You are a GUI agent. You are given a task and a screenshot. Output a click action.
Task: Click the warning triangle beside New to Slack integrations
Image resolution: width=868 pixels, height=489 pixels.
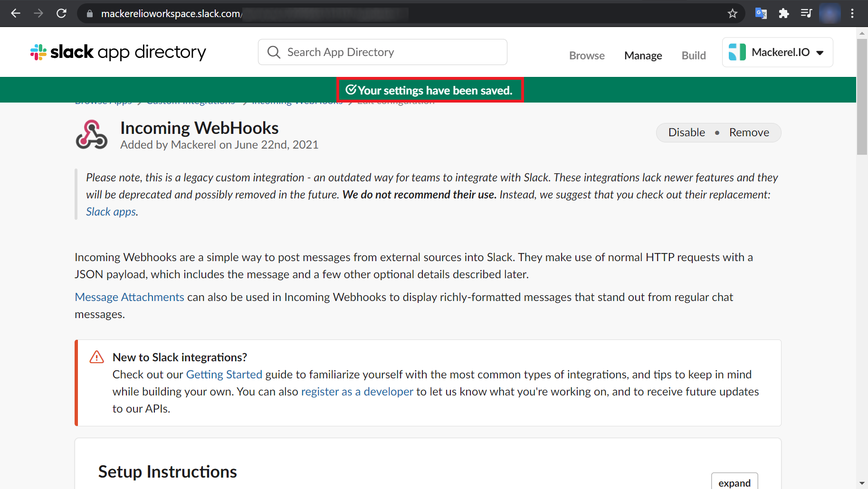click(x=96, y=357)
